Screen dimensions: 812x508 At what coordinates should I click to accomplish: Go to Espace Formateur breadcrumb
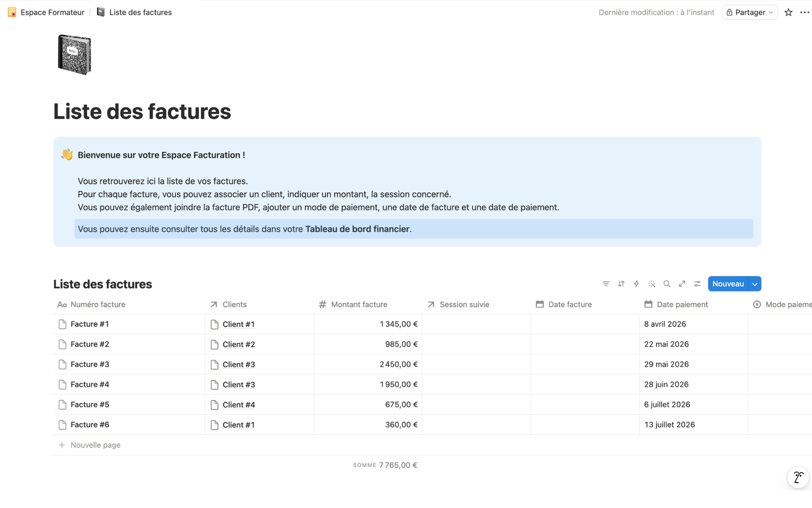pos(52,13)
